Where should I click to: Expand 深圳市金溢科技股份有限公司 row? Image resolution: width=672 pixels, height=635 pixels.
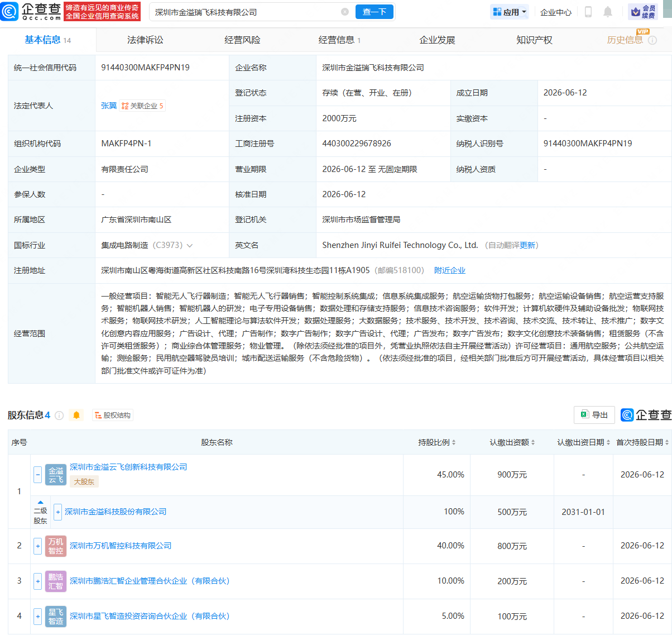pyautogui.click(x=57, y=512)
